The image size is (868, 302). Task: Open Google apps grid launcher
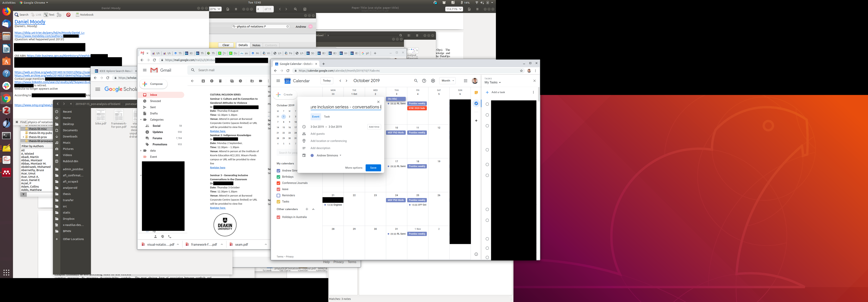[465, 81]
